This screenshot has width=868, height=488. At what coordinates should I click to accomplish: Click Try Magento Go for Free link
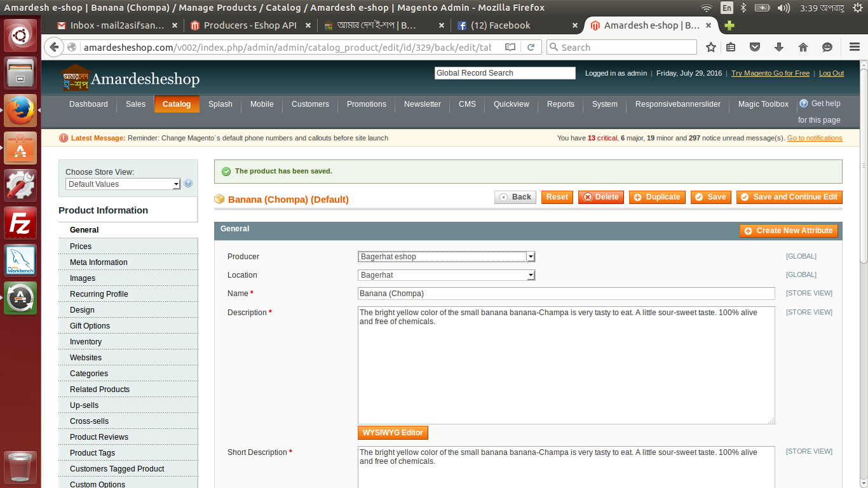[x=770, y=73]
